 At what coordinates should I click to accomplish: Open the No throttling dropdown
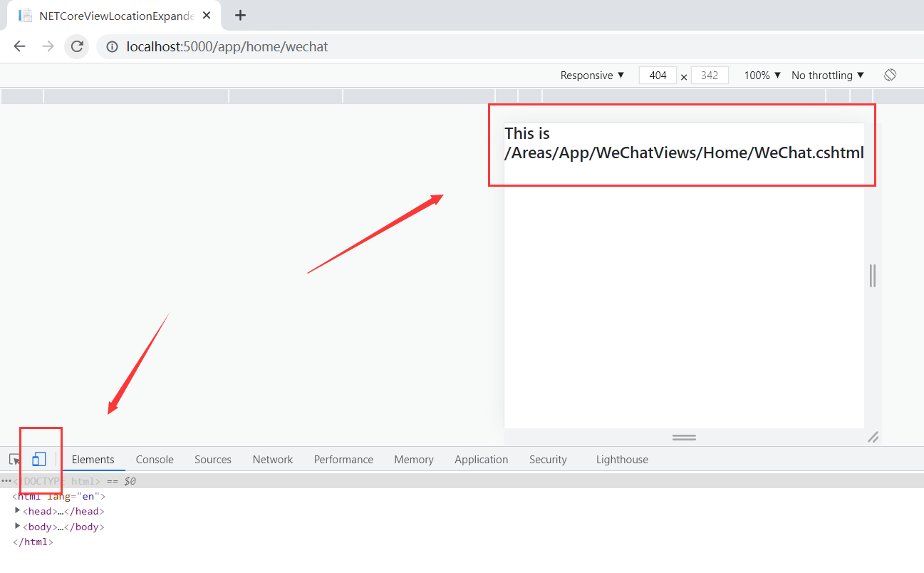(828, 75)
